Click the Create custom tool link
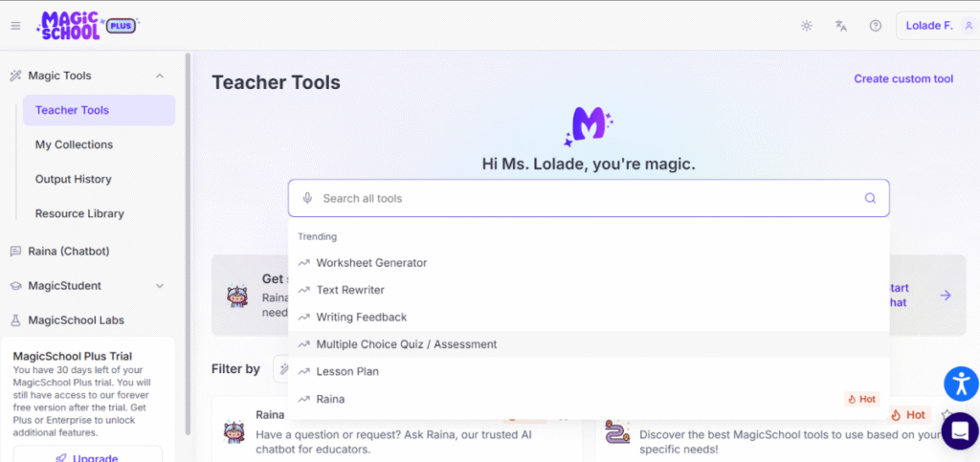Screen dimensions: 980x462 coord(903,78)
